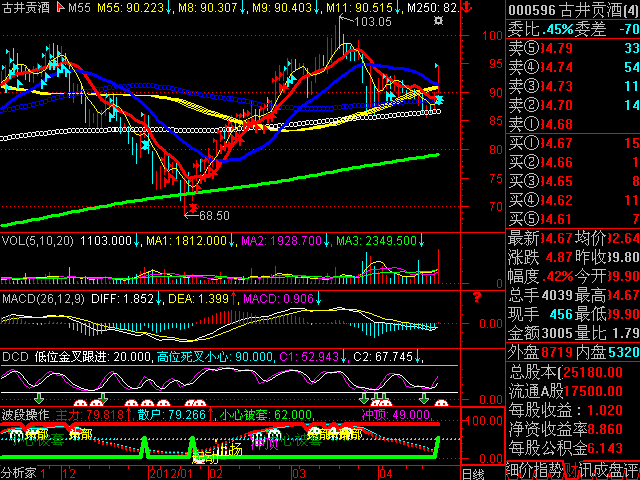
Task: Select the 买② order row
Action: 573,162
